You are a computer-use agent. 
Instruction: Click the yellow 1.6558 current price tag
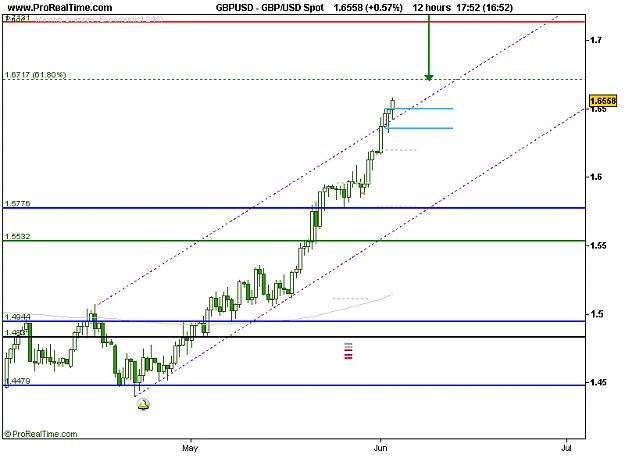point(603,101)
